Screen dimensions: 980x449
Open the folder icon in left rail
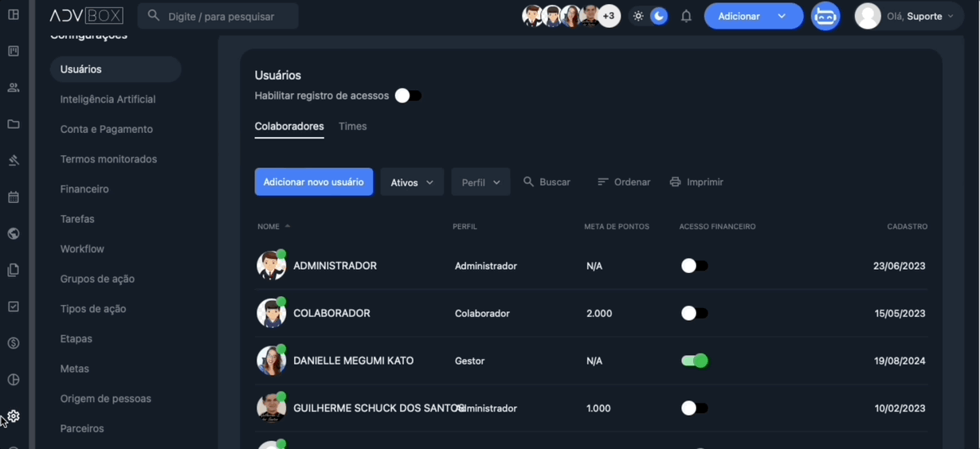[14, 124]
